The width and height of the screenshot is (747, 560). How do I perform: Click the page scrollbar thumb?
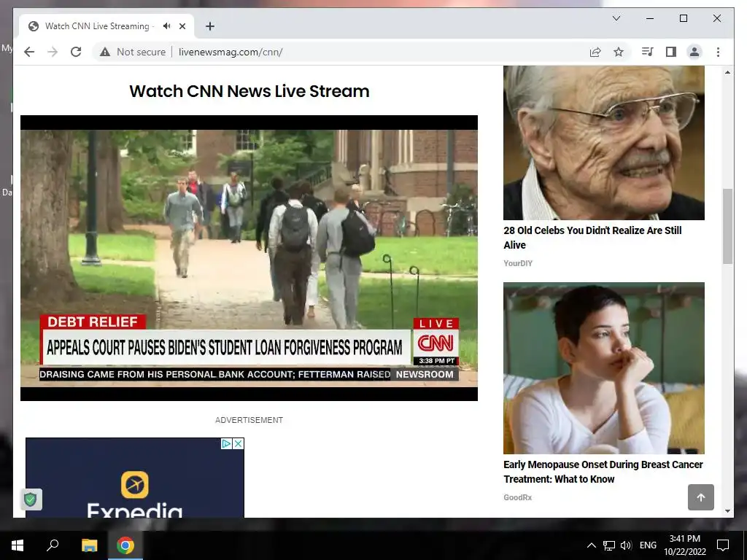727,226
